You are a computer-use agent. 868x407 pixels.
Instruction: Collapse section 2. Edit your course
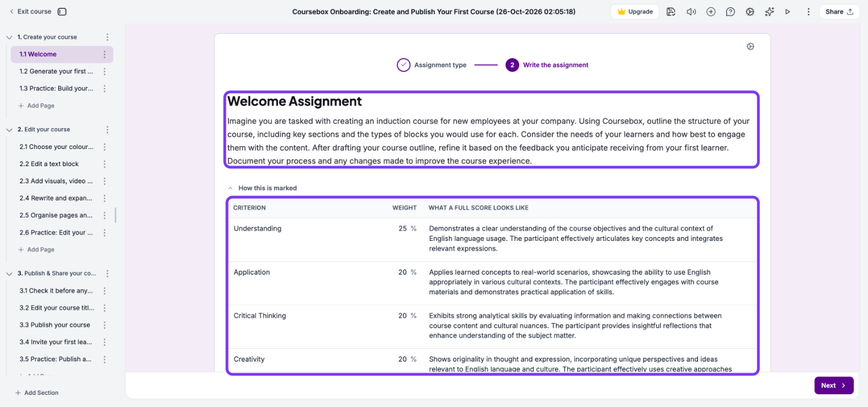pos(9,130)
